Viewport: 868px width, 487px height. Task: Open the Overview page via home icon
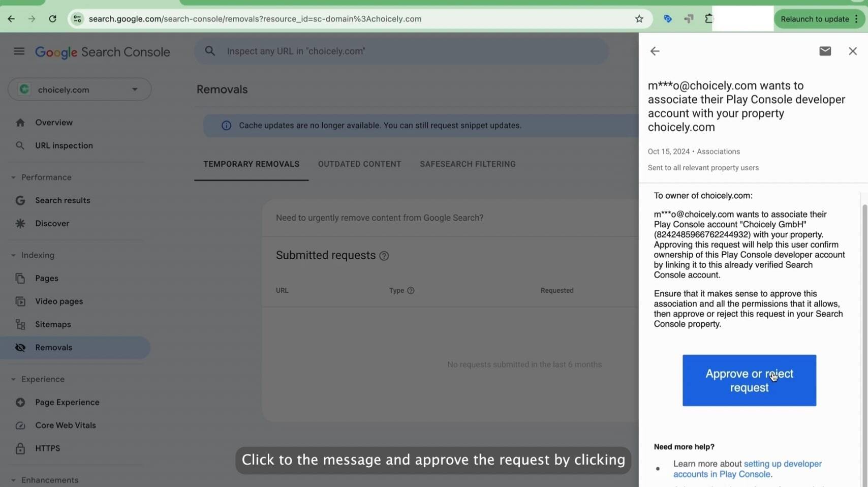pyautogui.click(x=53, y=122)
